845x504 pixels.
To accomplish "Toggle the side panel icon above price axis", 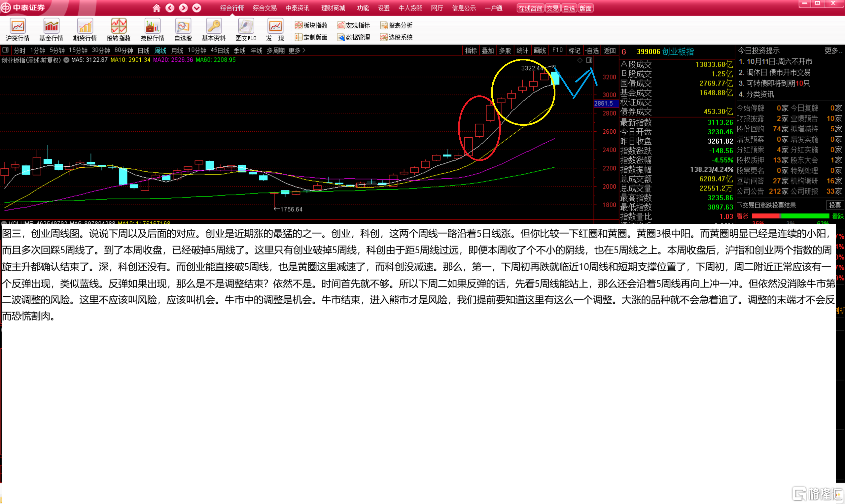I will tap(589, 60).
